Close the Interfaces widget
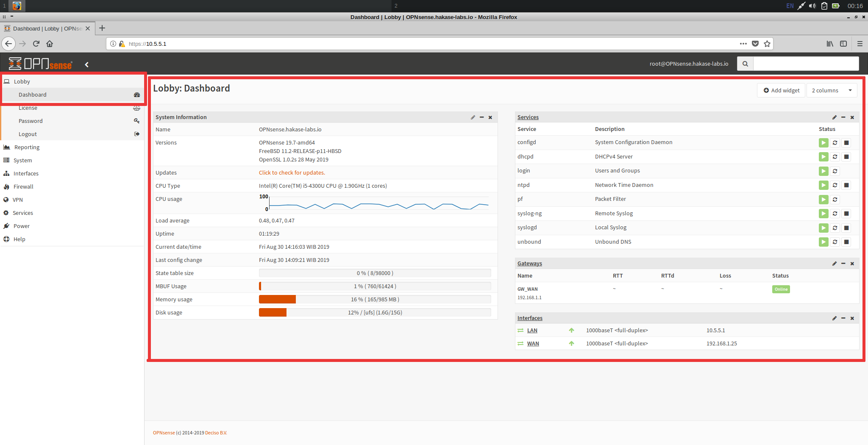Screen dimensions: 868x445 pyautogui.click(x=852, y=318)
